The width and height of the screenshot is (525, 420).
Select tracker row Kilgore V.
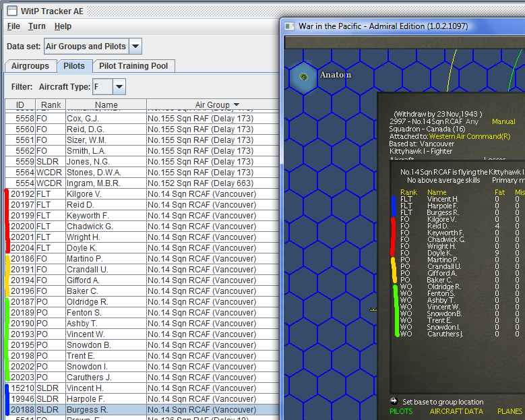pos(142,194)
